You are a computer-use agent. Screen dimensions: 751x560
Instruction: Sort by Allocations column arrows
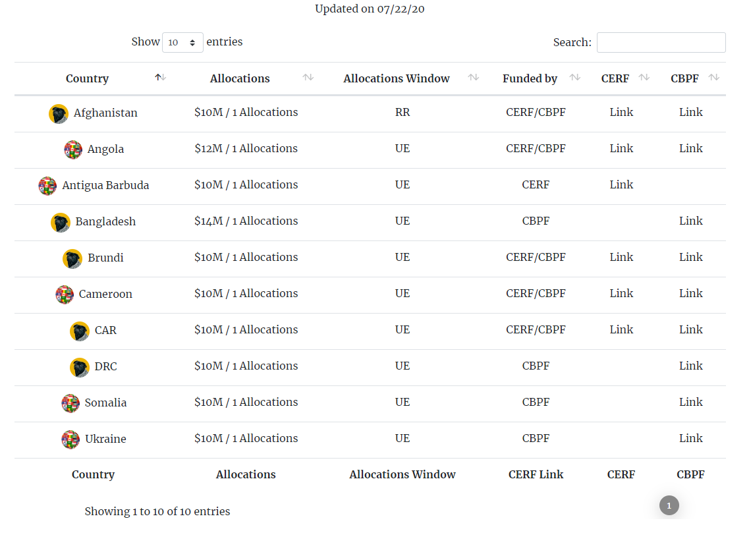pyautogui.click(x=308, y=78)
